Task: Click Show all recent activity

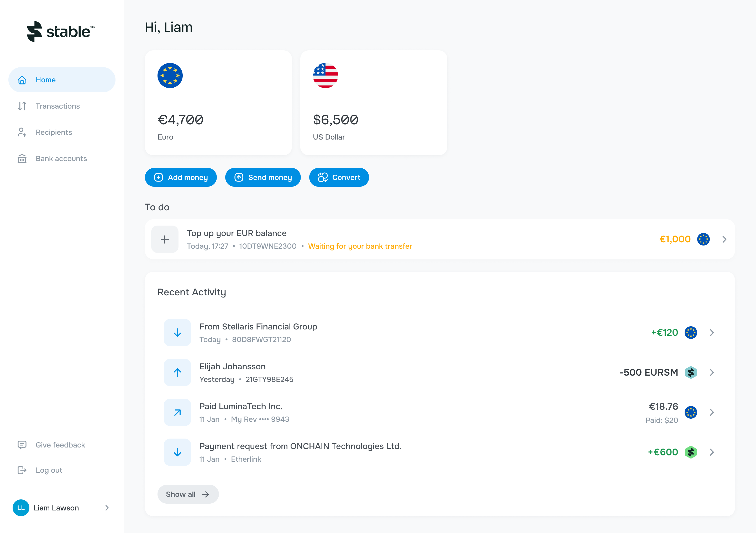Action: coord(188,494)
